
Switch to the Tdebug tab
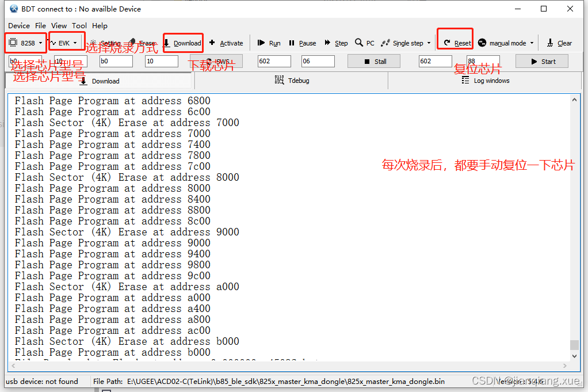[291, 81]
